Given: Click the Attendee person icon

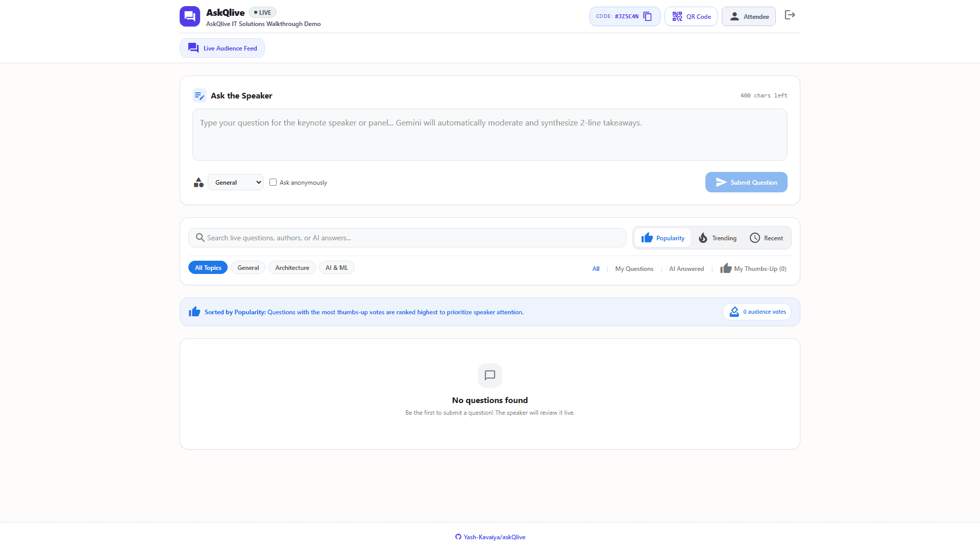Looking at the screenshot, I should (x=734, y=16).
